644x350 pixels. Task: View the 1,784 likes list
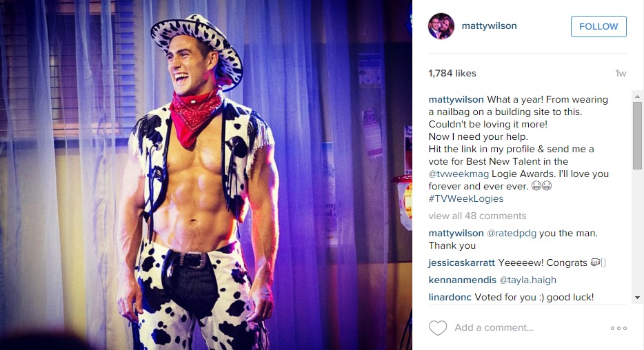[452, 73]
